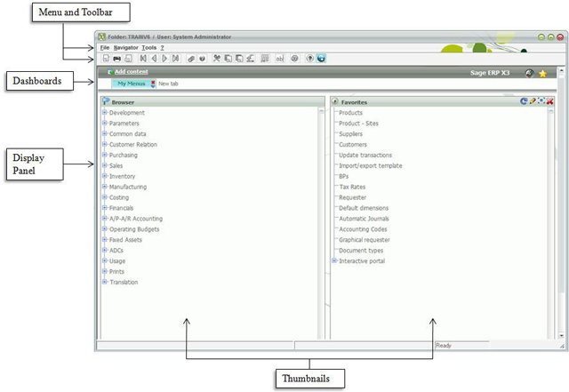Remove the Favorites panel with red X
The height and width of the screenshot is (392, 569).
550,102
